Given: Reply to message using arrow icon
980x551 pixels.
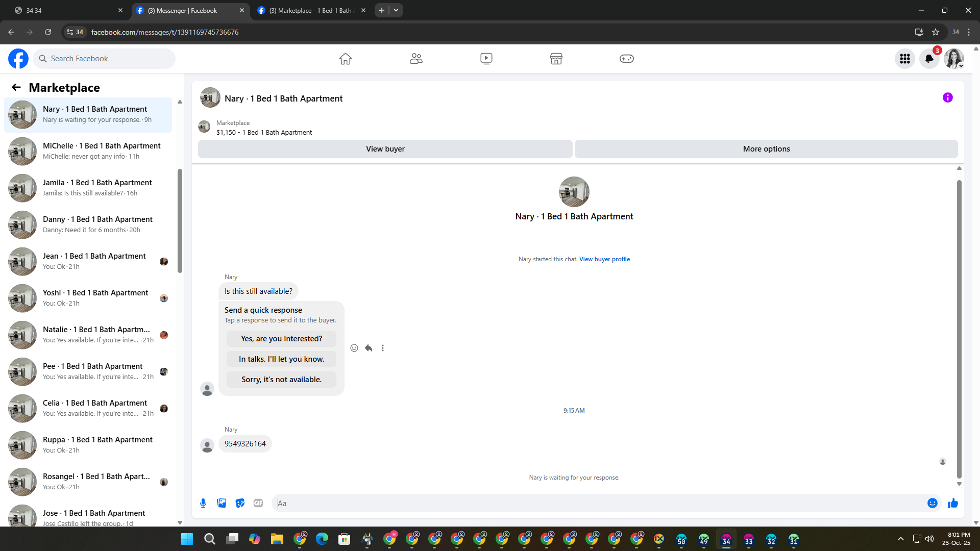Looking at the screenshot, I should [369, 348].
